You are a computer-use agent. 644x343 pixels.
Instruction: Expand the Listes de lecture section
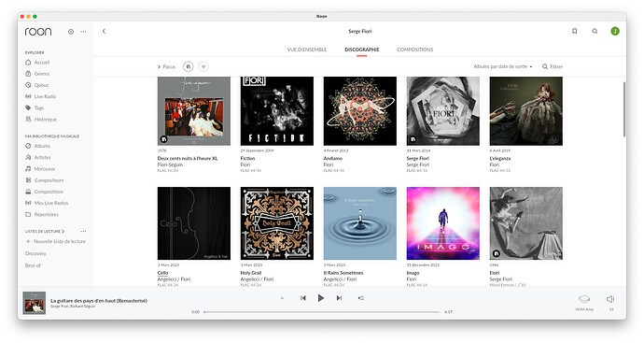63,231
